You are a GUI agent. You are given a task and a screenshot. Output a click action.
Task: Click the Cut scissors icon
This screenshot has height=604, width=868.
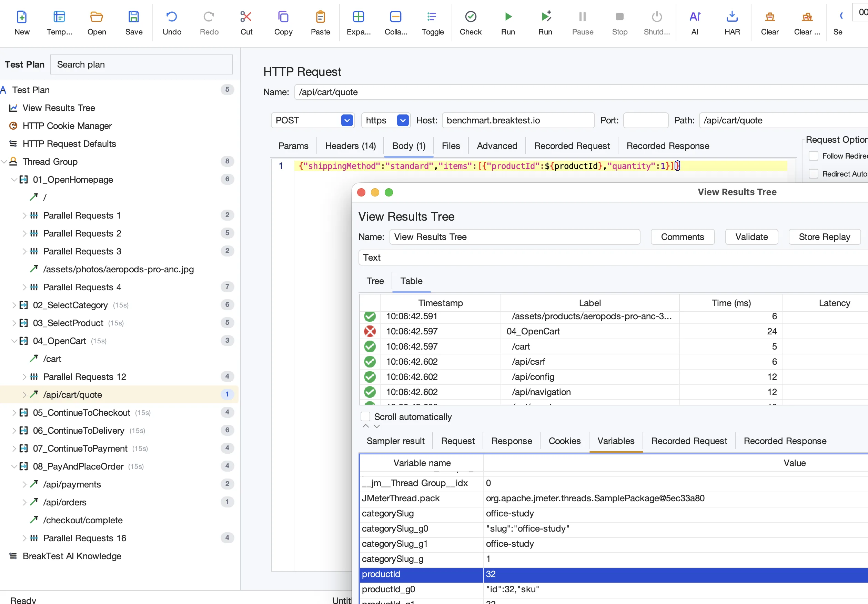[246, 17]
